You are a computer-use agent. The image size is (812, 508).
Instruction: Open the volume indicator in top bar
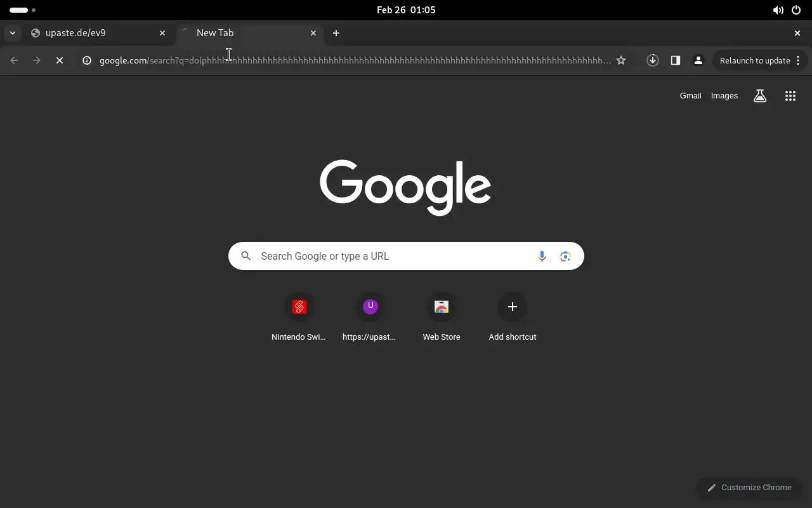pos(778,10)
